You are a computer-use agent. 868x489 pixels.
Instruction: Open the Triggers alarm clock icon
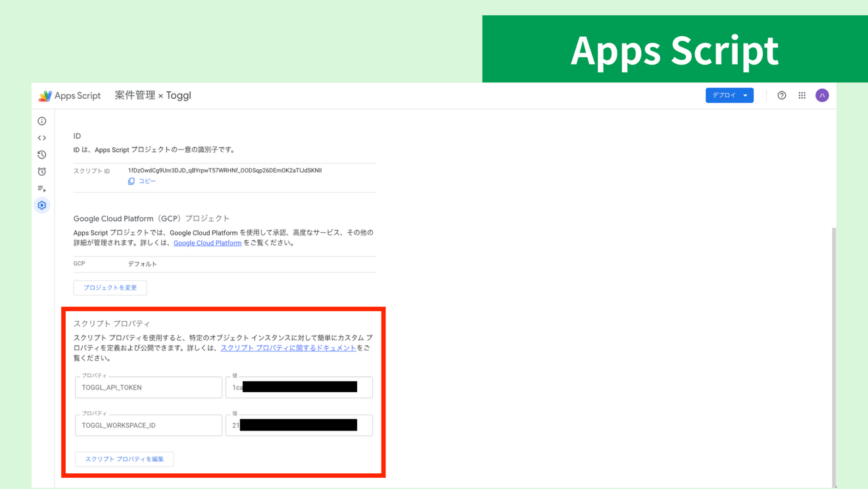(x=42, y=172)
